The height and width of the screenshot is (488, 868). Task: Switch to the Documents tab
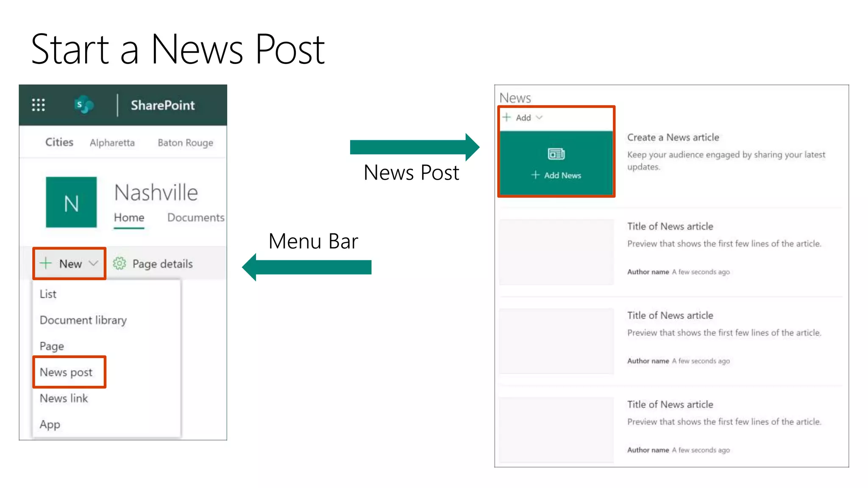click(195, 217)
